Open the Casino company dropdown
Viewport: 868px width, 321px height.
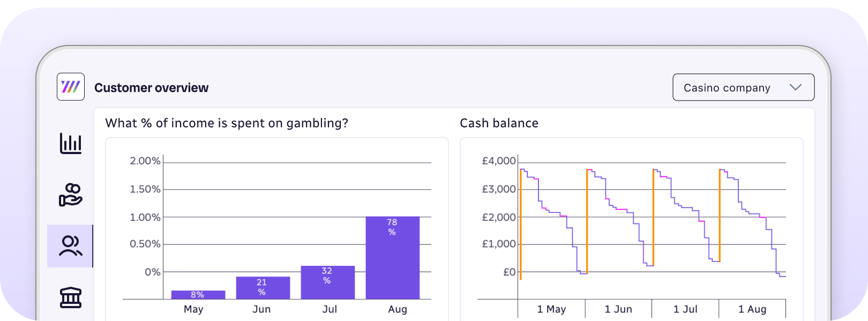click(x=743, y=87)
